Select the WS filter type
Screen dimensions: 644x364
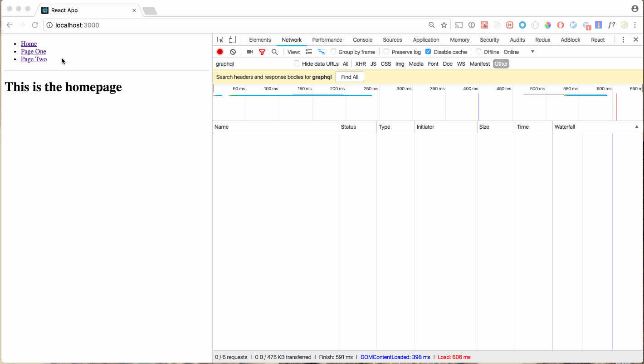coord(461,64)
